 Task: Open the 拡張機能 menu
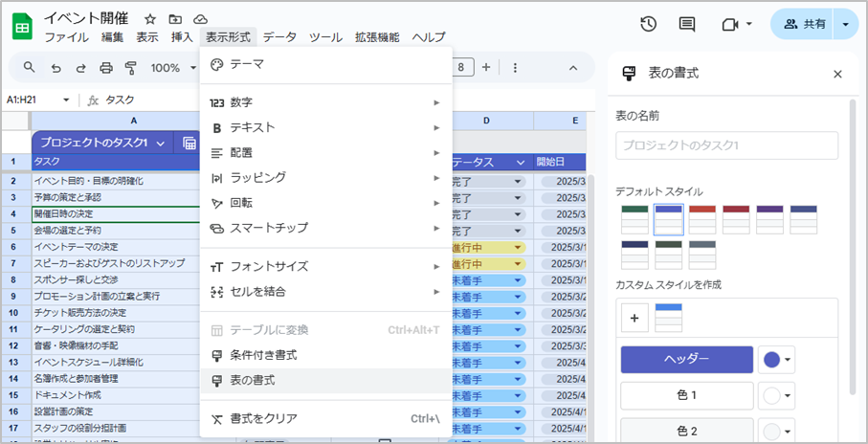377,37
